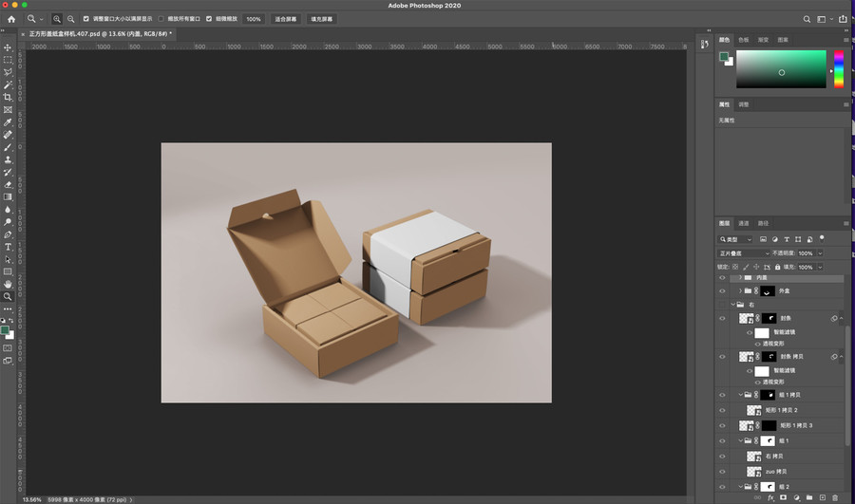This screenshot has height=504, width=855.
Task: Create a new group folder
Action: 809,497
